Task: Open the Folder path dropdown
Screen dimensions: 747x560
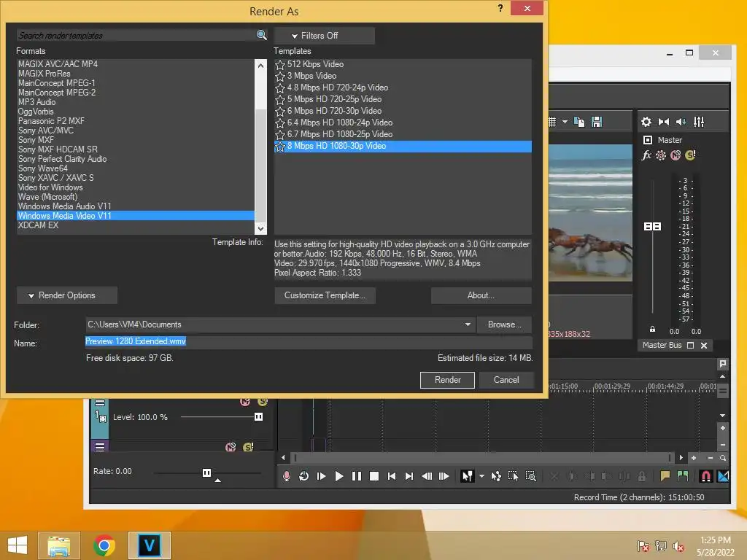Action: tap(468, 324)
